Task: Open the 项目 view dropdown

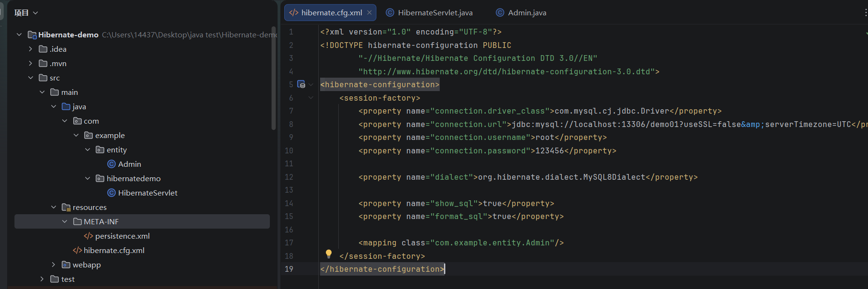Action: (26, 13)
